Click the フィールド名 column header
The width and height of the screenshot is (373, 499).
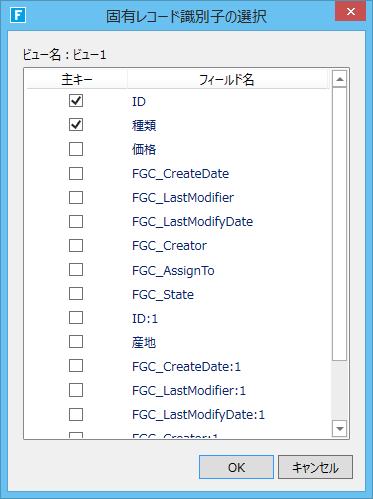click(x=228, y=79)
